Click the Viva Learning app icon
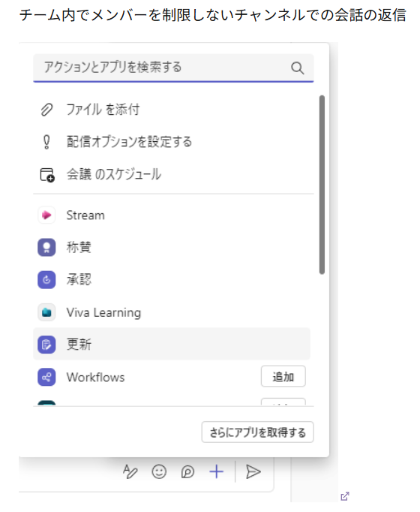Screen dimensions: 420x512 [46, 312]
